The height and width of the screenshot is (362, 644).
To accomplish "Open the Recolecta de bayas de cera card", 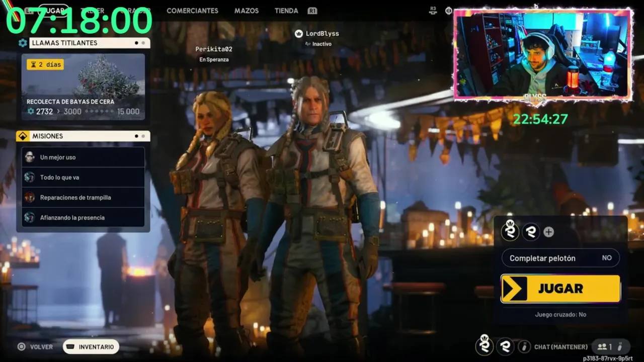I will [83, 87].
